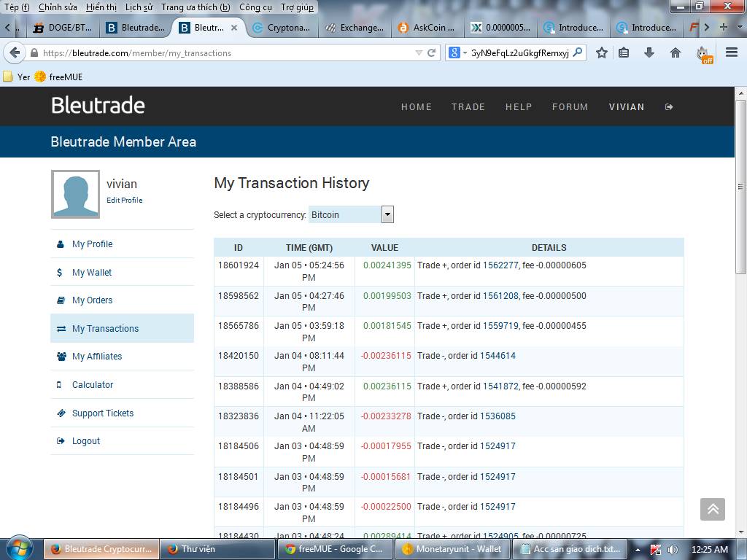Switch to the Cryptona... tab

tap(282, 28)
